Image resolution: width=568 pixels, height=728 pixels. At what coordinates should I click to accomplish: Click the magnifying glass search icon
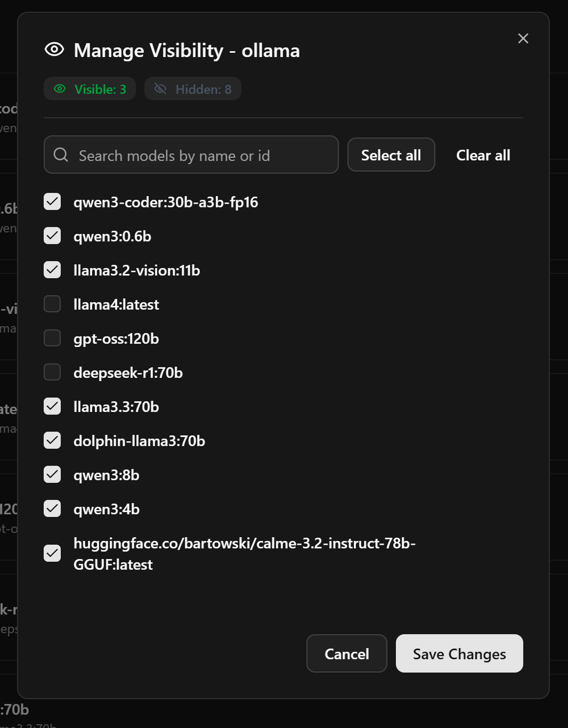60,155
